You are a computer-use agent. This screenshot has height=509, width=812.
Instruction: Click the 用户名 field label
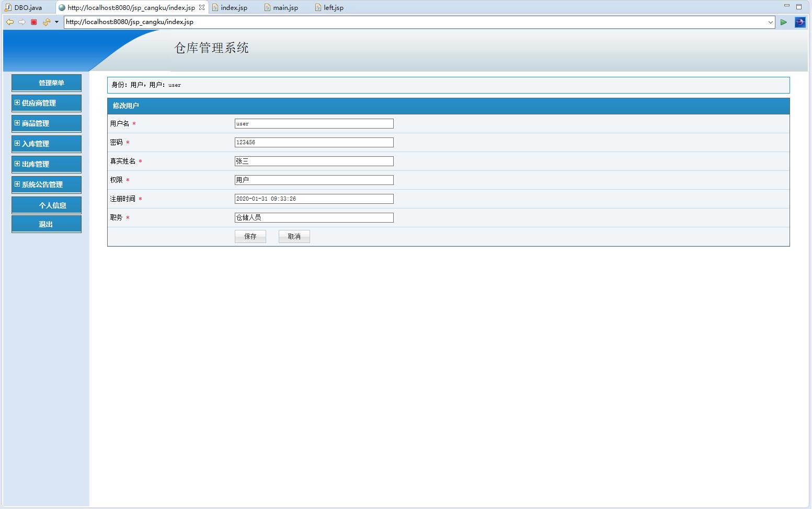119,124
